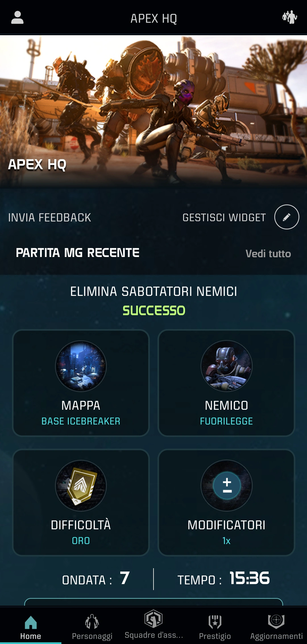Open the squad group icon top right
The image size is (307, 644).
coord(290,17)
